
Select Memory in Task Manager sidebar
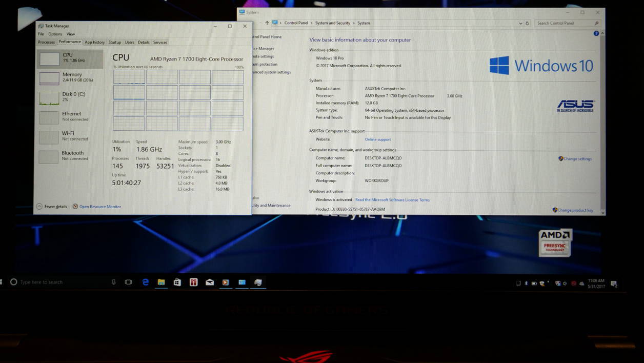point(70,78)
